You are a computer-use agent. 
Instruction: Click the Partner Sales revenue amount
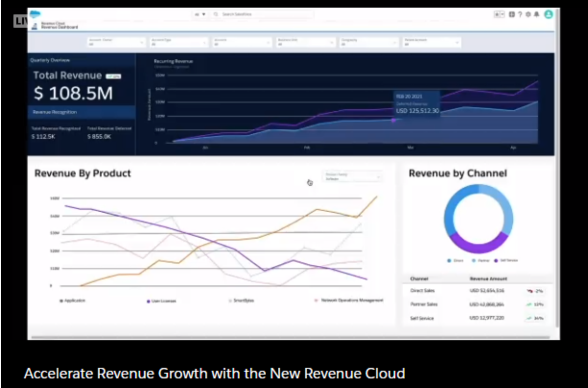[487, 304]
